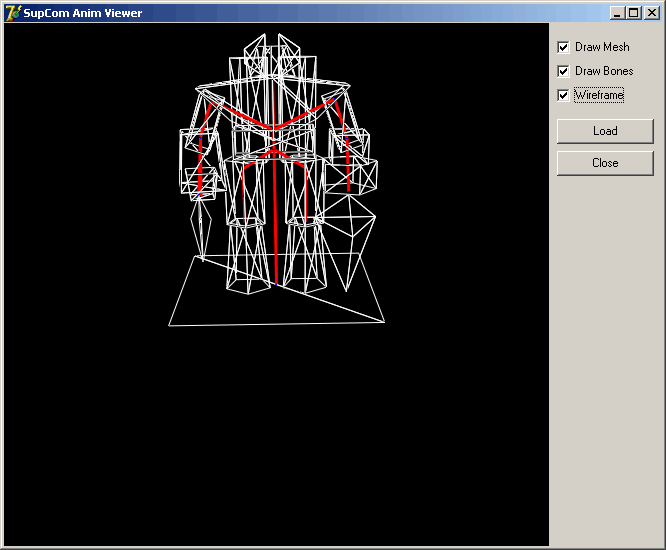Click the 'Draw Mesh' label text
This screenshot has width=666, height=550.
(x=602, y=47)
